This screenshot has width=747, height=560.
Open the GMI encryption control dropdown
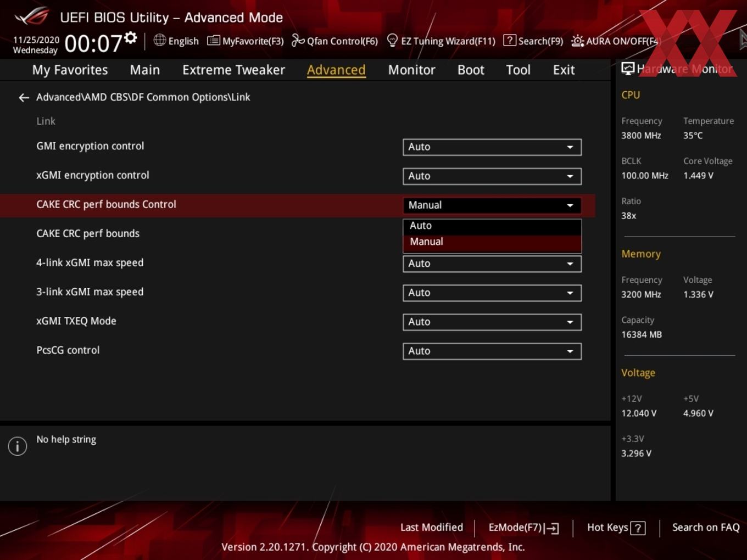coord(492,147)
